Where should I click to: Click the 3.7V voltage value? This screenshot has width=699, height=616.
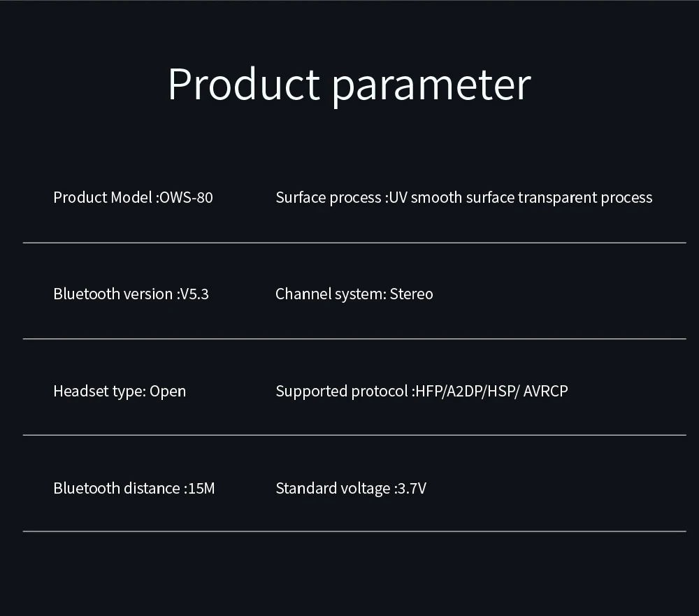(x=412, y=488)
